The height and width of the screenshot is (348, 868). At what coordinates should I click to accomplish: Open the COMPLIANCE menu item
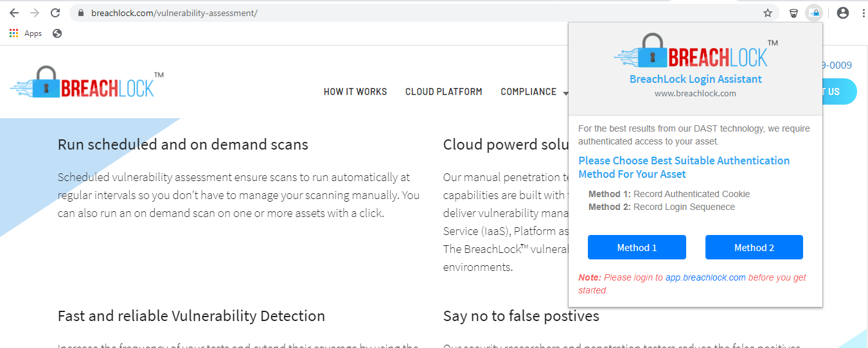coord(528,92)
